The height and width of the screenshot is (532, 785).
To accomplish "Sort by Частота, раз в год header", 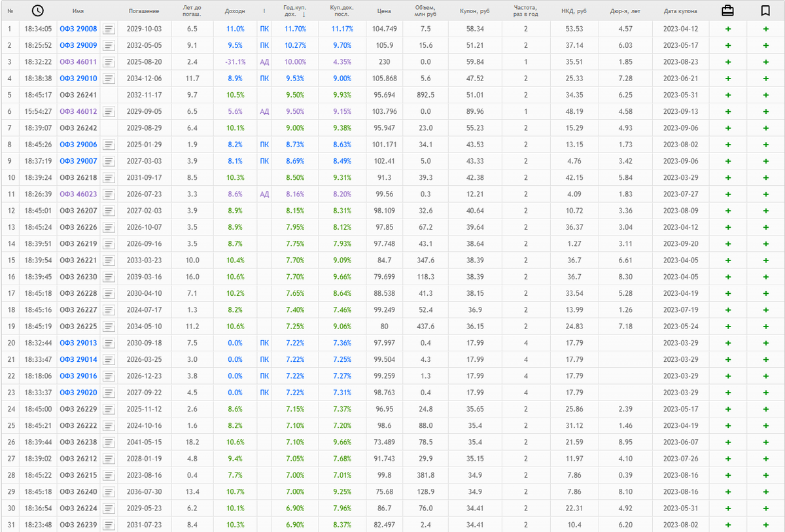I will pos(525,11).
